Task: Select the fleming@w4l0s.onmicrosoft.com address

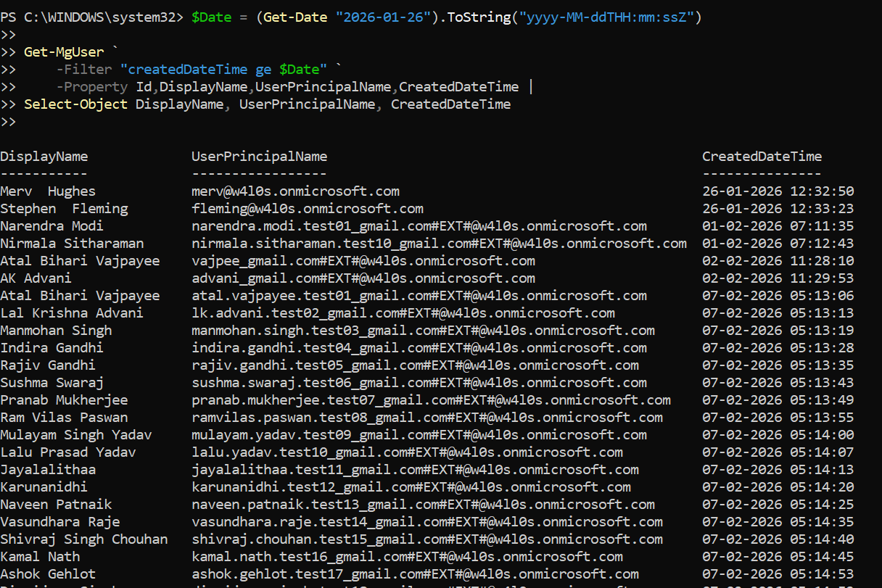Action: pos(307,209)
